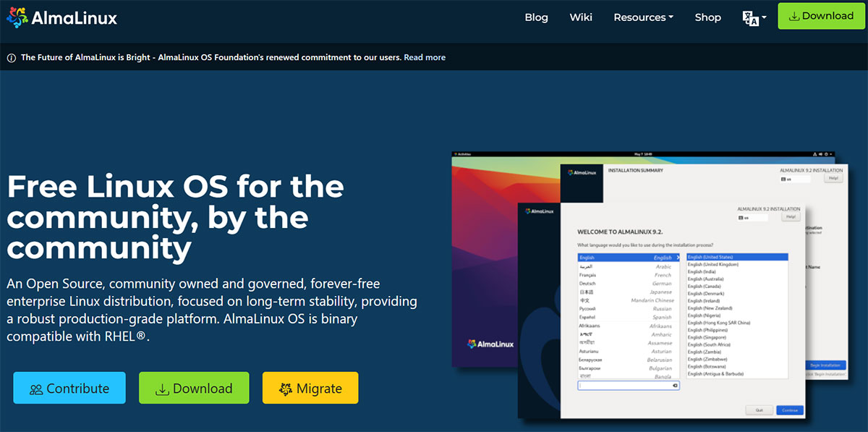The height and width of the screenshot is (432, 868).
Task: Select English (Ireland) locale
Action: [x=737, y=301]
